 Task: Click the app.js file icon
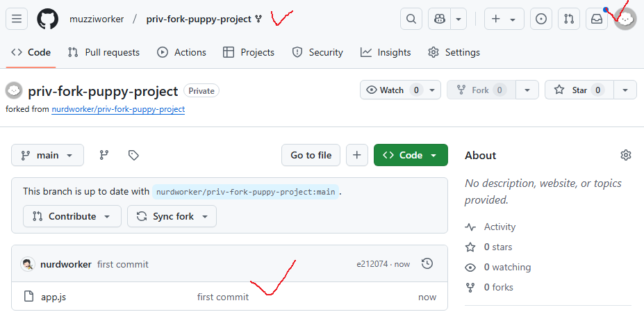pyautogui.click(x=28, y=296)
